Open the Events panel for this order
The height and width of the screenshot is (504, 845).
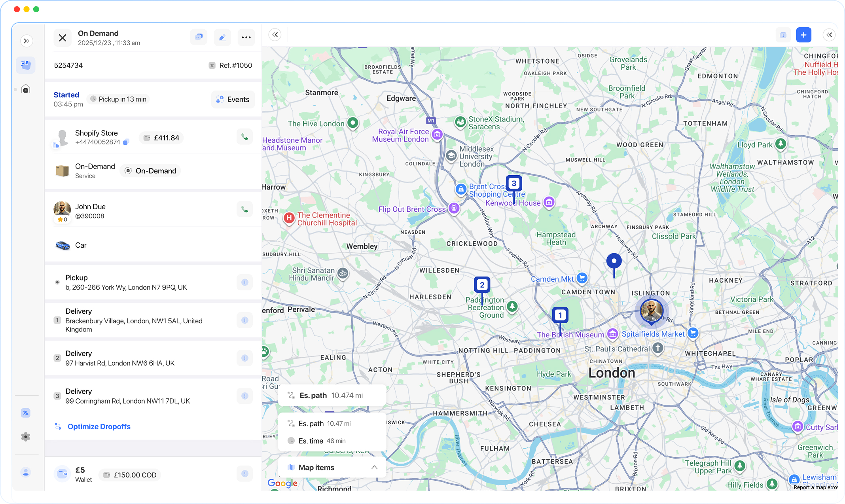click(x=233, y=99)
